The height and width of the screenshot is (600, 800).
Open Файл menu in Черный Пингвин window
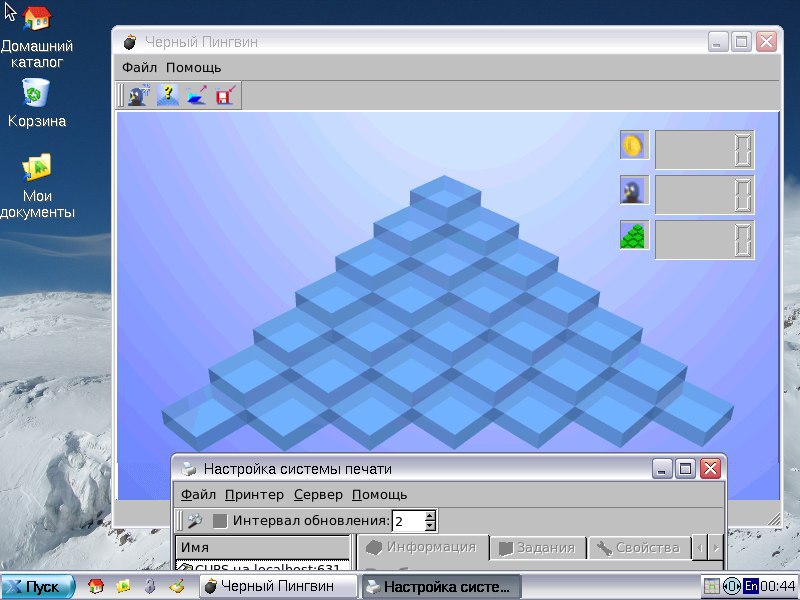click(x=139, y=67)
